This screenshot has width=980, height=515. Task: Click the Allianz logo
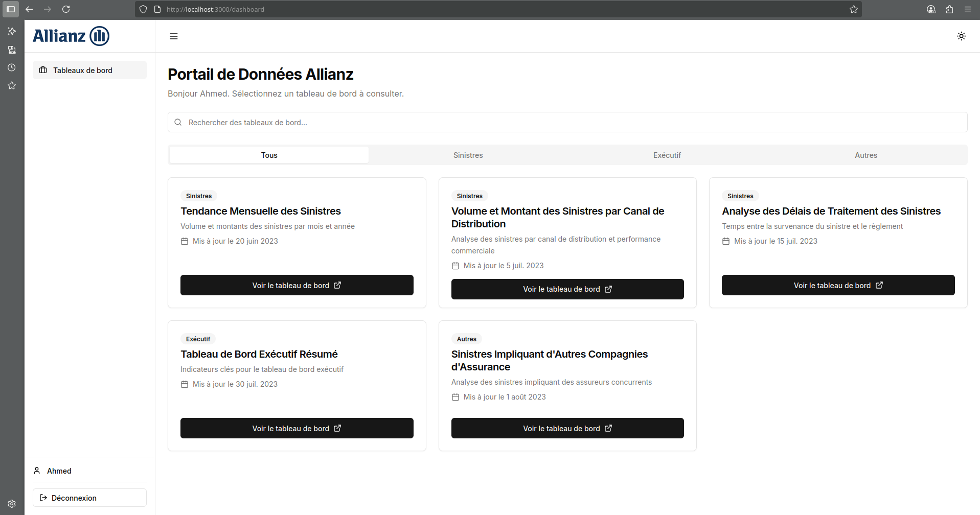click(71, 36)
